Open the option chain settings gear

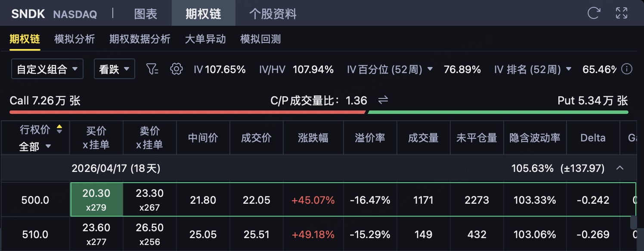pyautogui.click(x=176, y=69)
